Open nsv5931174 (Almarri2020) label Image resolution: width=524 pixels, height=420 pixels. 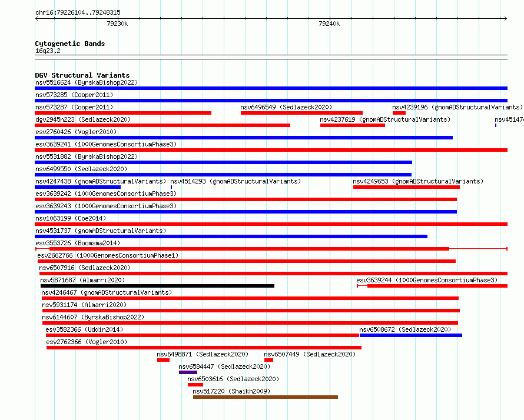tap(84, 305)
